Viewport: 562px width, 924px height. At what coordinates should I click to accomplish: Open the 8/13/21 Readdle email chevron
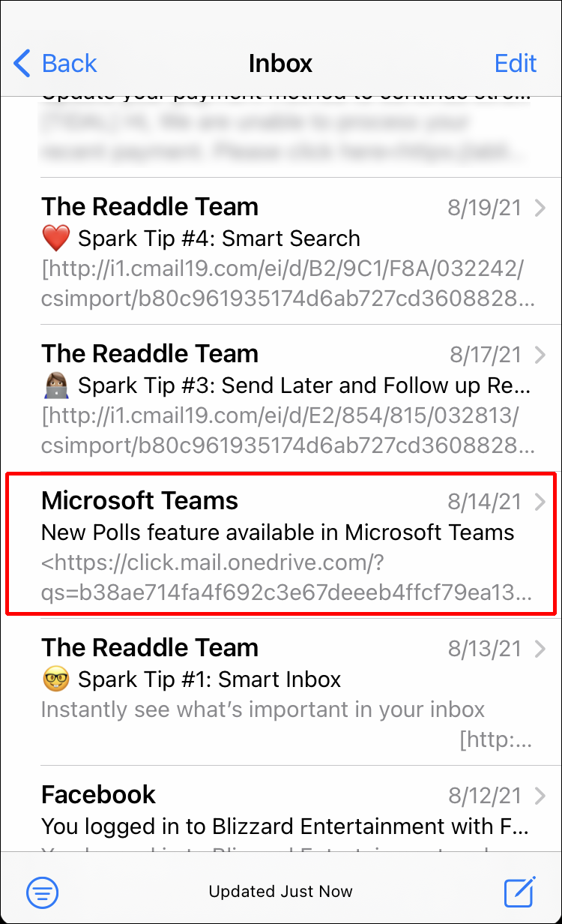[x=540, y=649]
